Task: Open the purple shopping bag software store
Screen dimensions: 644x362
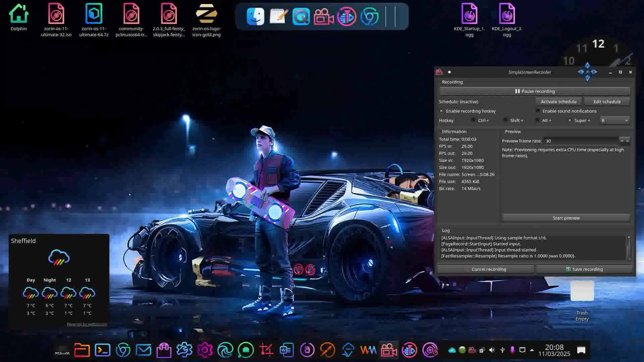Action: coord(164,350)
